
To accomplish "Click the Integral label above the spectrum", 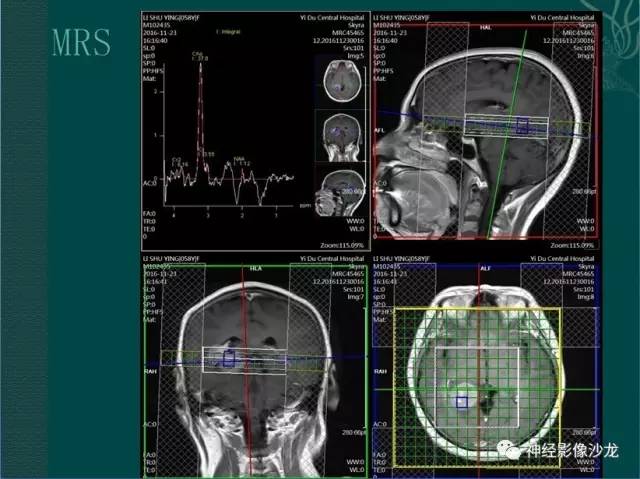I will point(228,32).
